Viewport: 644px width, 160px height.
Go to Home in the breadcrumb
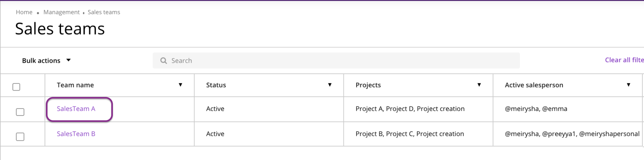pos(24,12)
